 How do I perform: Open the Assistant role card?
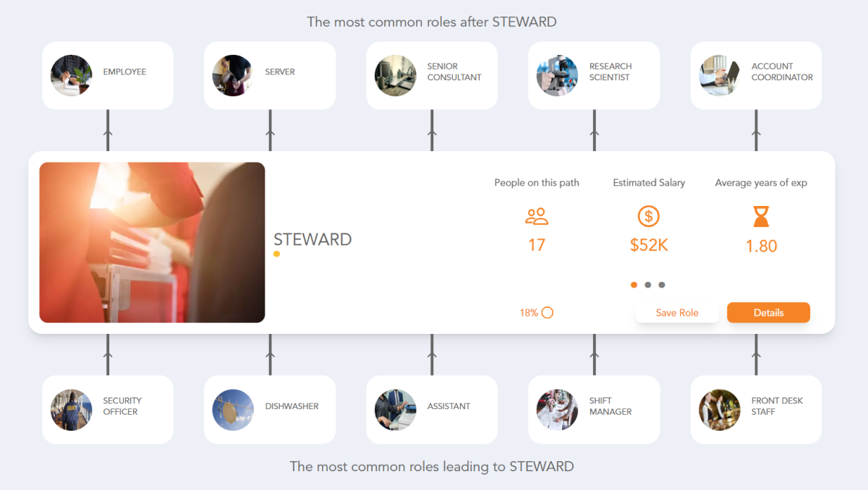432,409
